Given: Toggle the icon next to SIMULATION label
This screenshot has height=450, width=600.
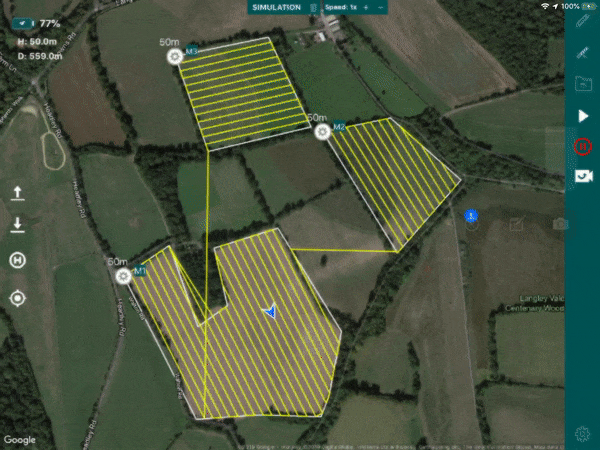Looking at the screenshot, I should tap(313, 7).
